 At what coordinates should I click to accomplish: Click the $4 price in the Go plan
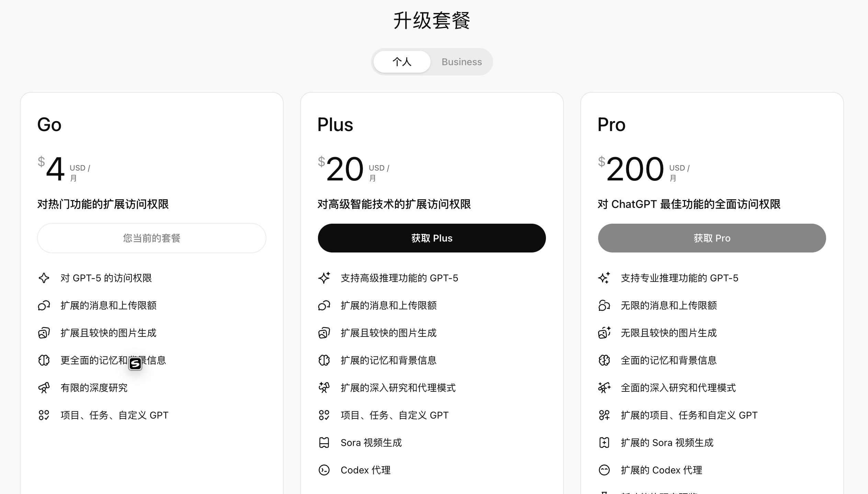(52, 169)
